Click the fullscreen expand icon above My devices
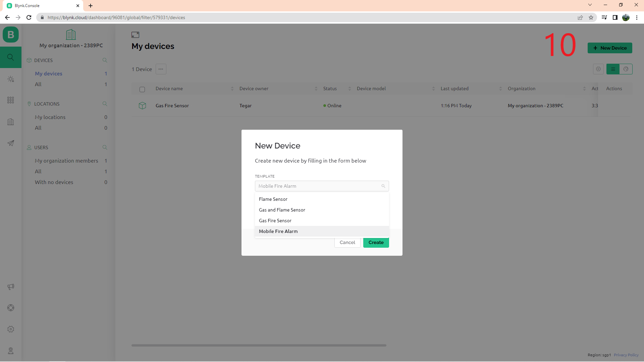The image size is (644, 362). click(135, 35)
